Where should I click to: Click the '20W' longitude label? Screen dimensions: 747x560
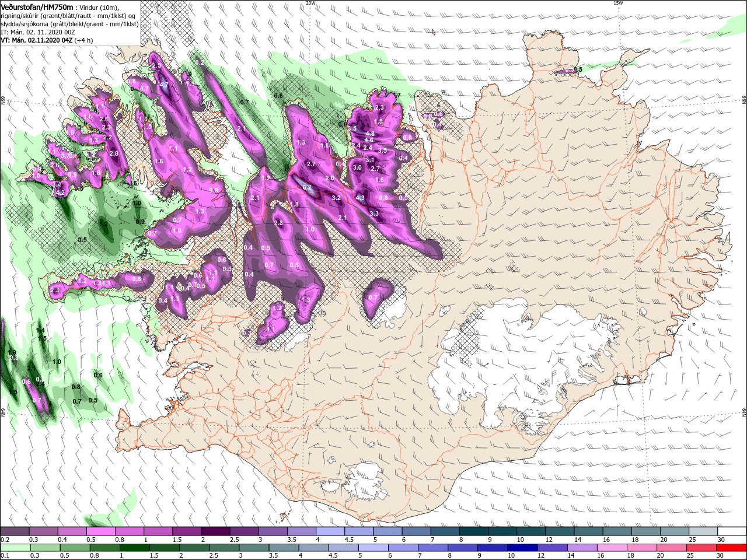tap(310, 3)
